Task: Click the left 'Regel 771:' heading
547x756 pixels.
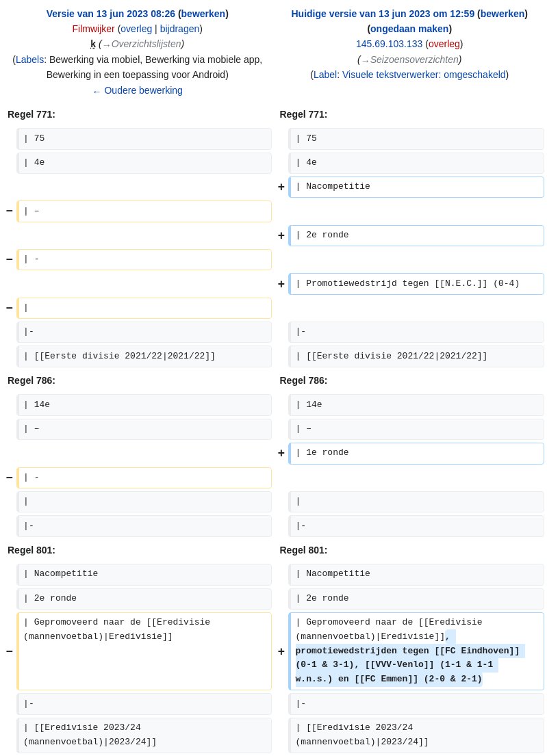Action: (x=31, y=115)
